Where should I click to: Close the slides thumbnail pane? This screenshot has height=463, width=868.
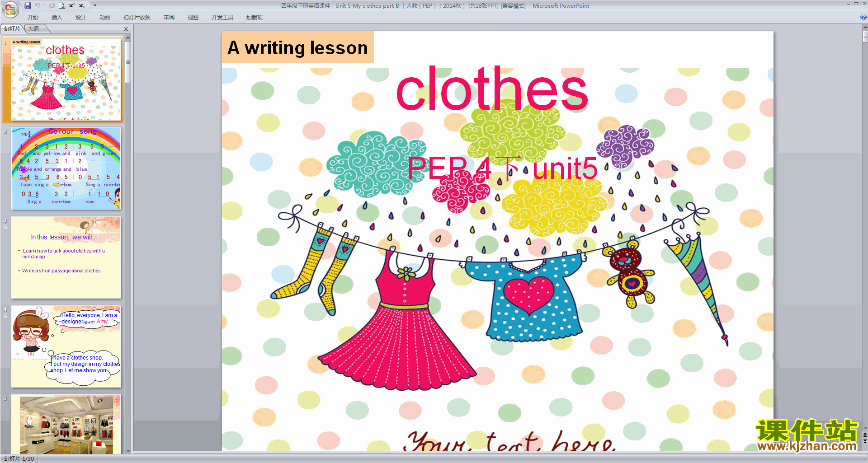pos(126,29)
